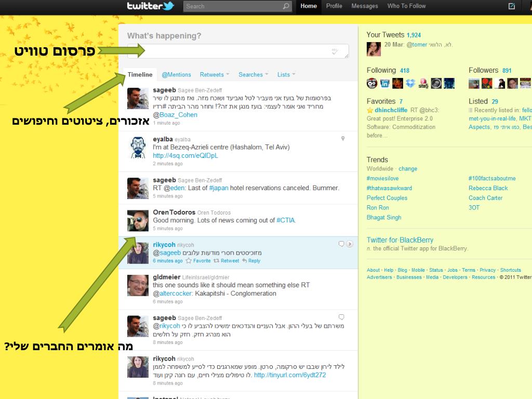Screen dimensions: 532x399
Task: Open the Your Tweets count 1,924
Action: (414, 35)
